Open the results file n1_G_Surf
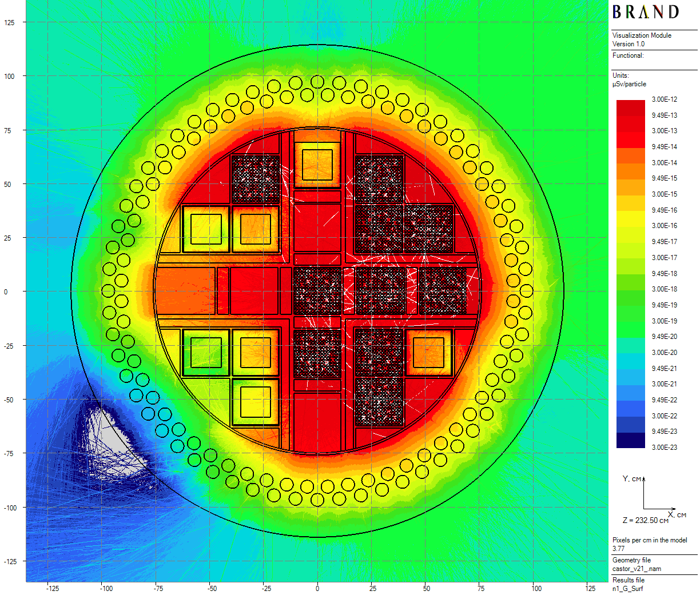The height and width of the screenshot is (599, 700). 627,589
